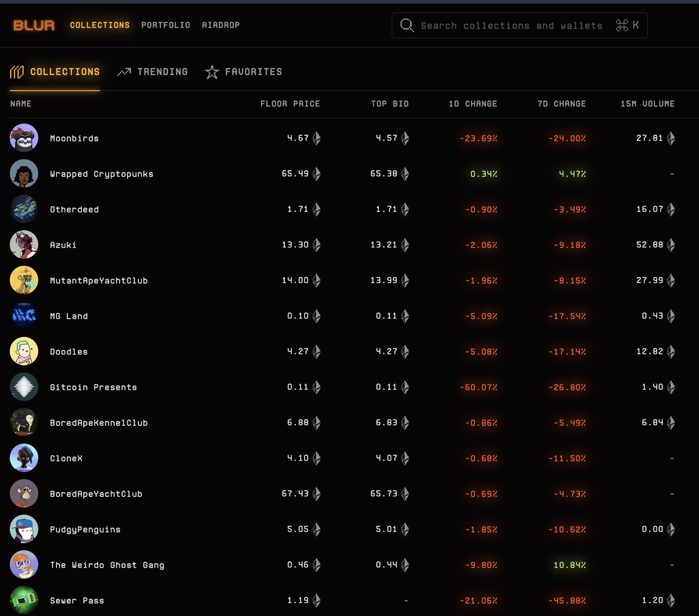The height and width of the screenshot is (616, 699).
Task: Open the PudgyPenguins collection name
Action: 85,530
